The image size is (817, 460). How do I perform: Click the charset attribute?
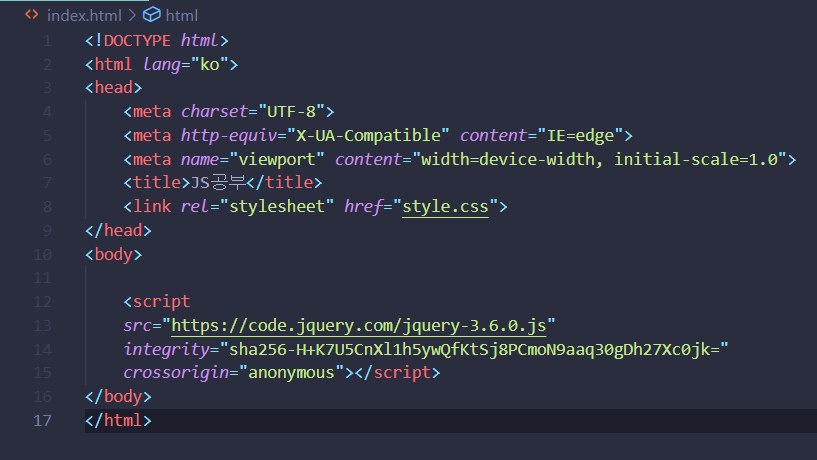pos(214,111)
